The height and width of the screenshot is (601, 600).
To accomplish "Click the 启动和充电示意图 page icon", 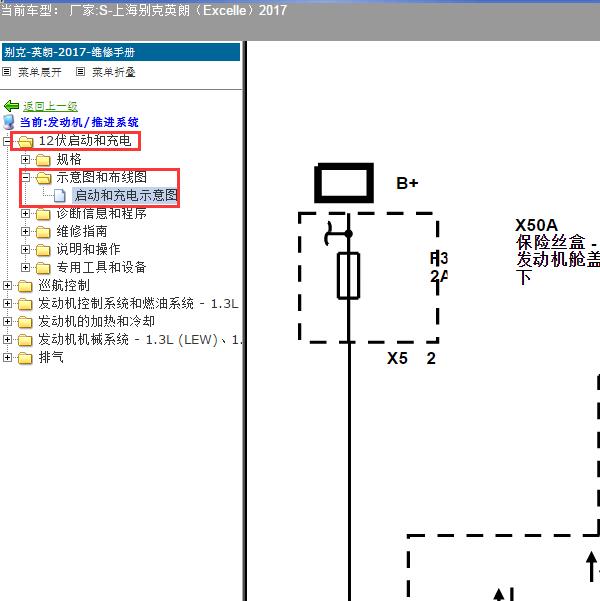I will point(59,195).
